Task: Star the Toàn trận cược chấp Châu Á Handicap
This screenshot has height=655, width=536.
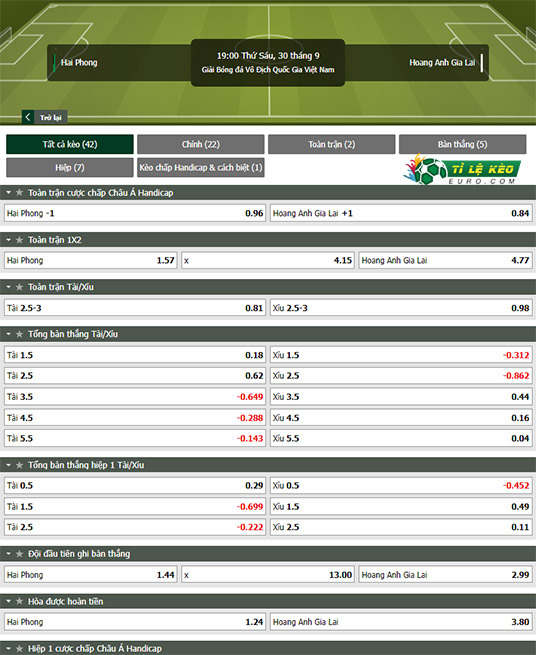Action: [x=19, y=193]
